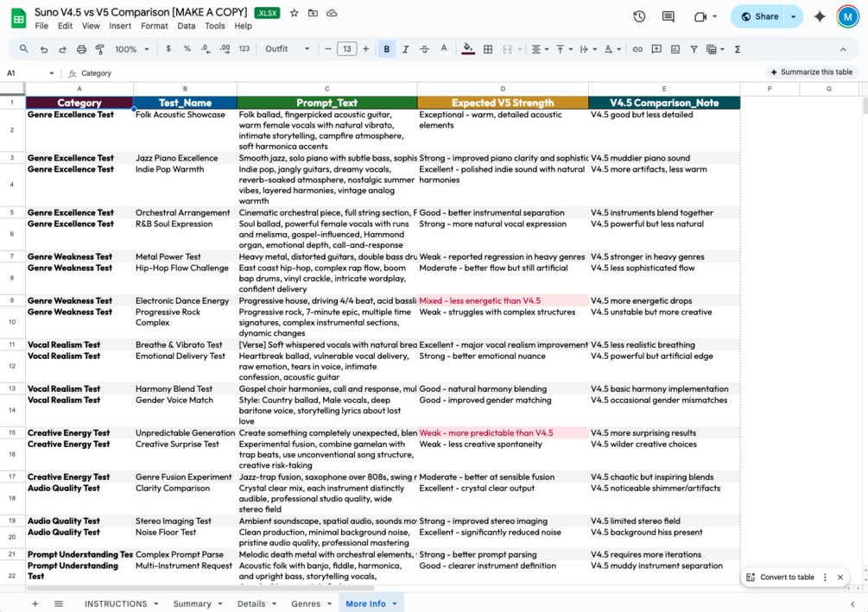This screenshot has width=868, height=612.
Task: Select column F header
Action: click(770, 89)
